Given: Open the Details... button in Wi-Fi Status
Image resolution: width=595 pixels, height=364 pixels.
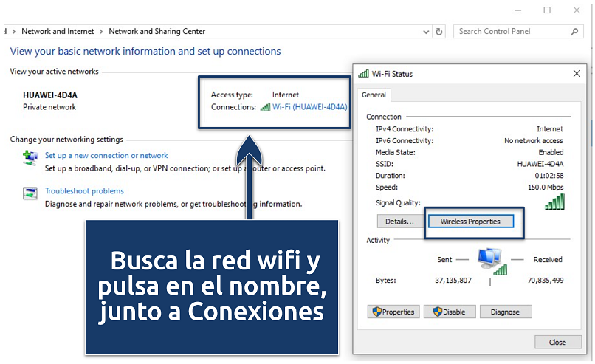Looking at the screenshot, I should coord(399,222).
